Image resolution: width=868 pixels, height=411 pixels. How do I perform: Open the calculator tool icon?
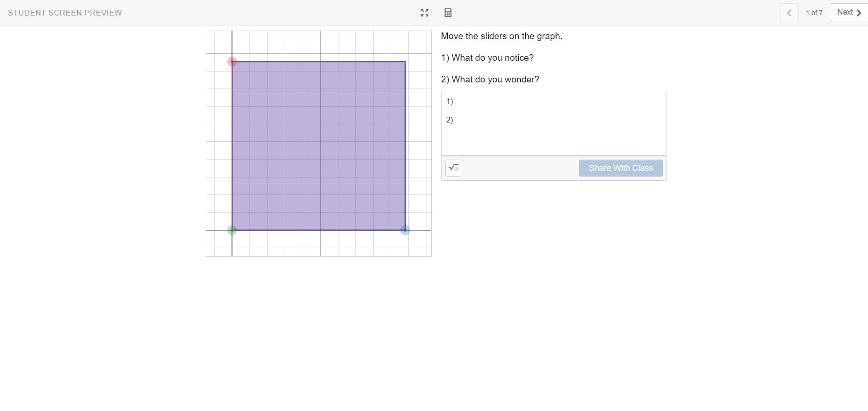[448, 13]
